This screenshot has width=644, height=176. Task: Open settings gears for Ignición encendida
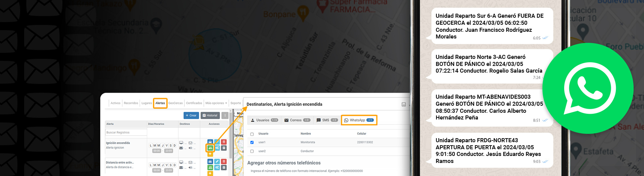point(217,148)
